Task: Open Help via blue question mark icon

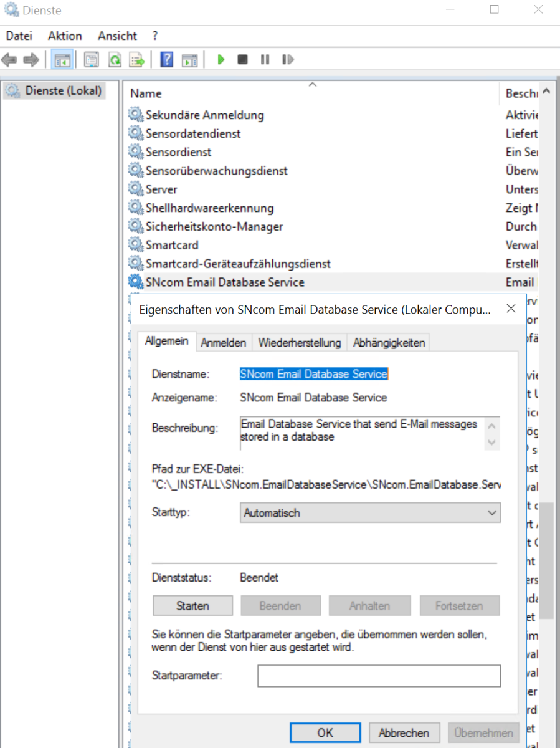Action: click(x=166, y=60)
